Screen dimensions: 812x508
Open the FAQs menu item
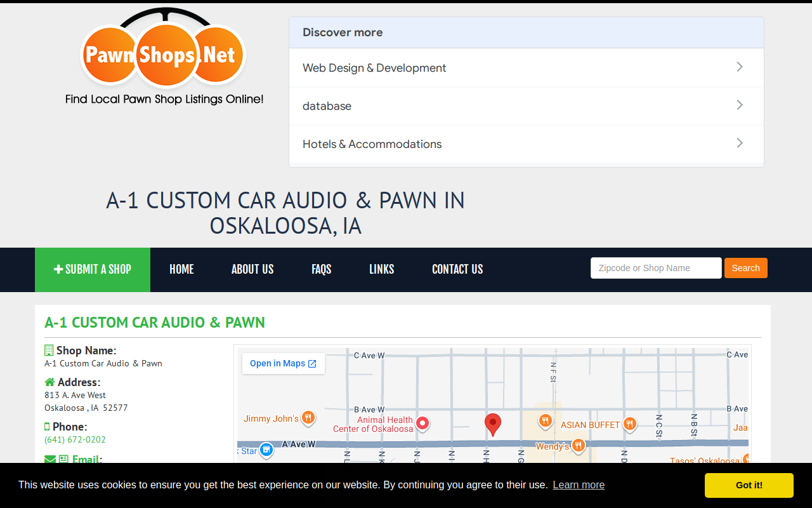[x=322, y=269]
